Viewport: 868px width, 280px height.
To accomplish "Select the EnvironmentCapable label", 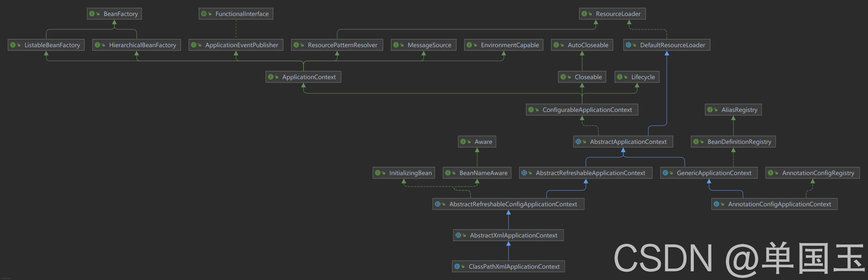I will [510, 45].
